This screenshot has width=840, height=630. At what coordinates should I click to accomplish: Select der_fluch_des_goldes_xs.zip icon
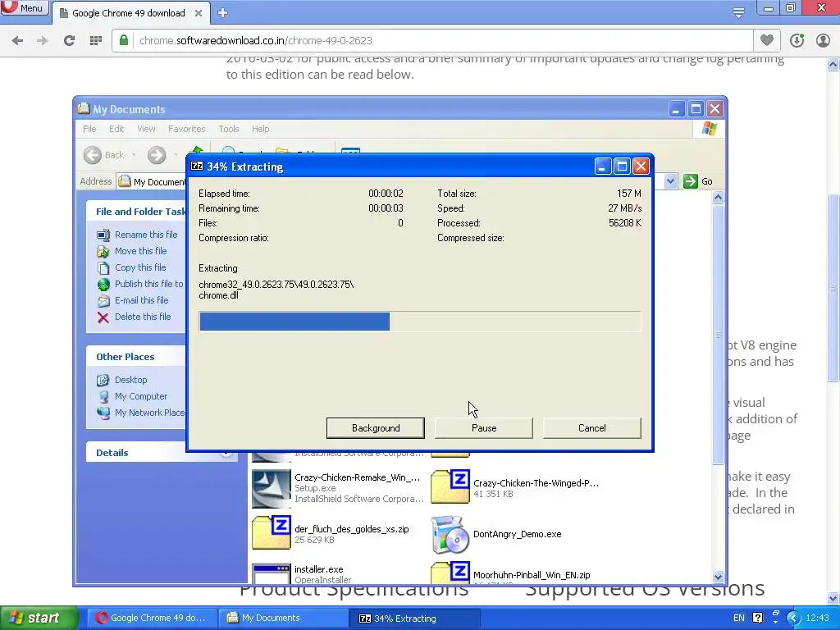tap(271, 532)
